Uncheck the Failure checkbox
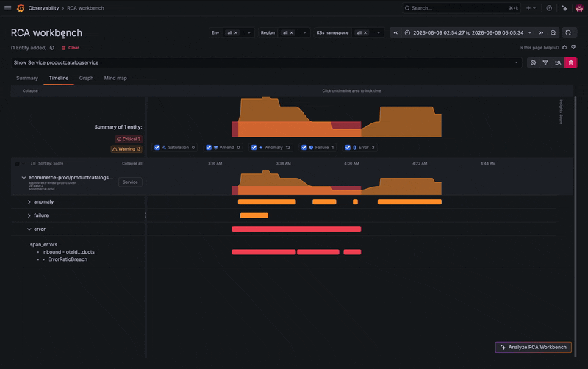The width and height of the screenshot is (588, 369). click(x=304, y=147)
